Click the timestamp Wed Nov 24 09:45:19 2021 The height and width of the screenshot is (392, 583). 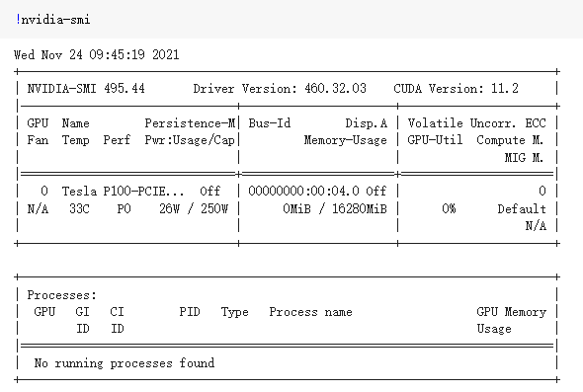coord(96,55)
